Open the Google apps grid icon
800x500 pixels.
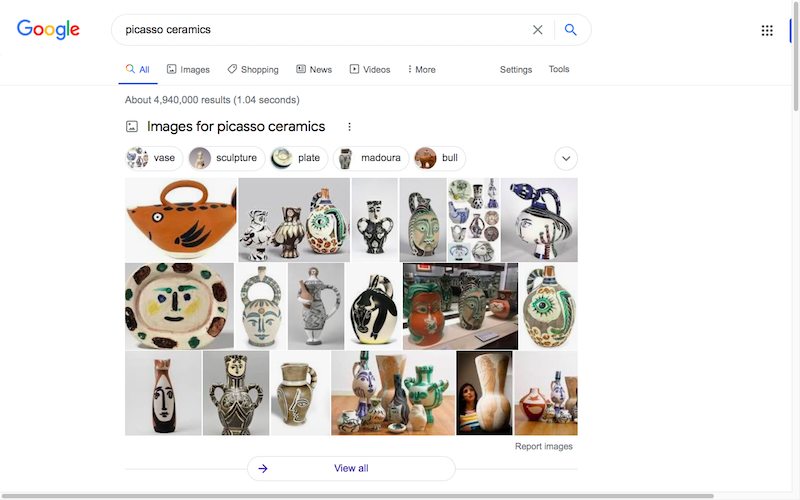coord(767,31)
